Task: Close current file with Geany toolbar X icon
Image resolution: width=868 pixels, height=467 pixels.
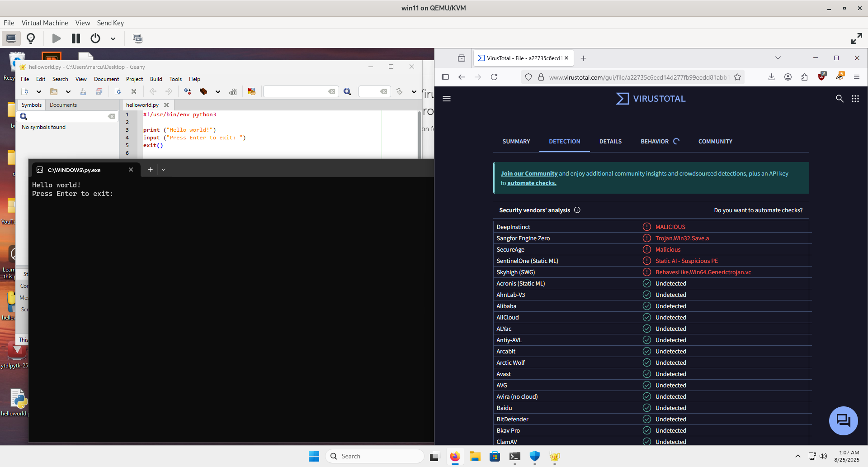Action: coord(134,91)
